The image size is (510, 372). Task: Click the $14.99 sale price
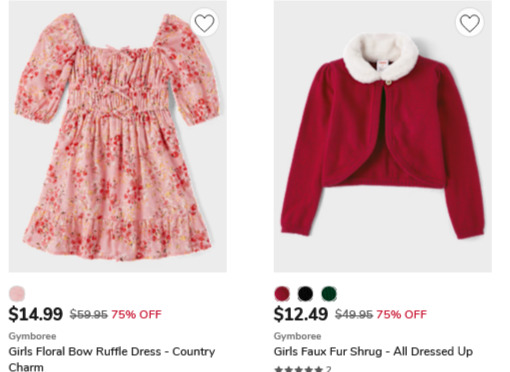(x=36, y=314)
